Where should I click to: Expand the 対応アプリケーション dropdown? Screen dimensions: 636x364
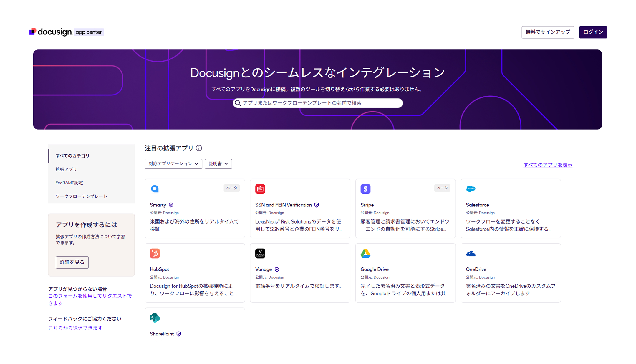point(173,164)
